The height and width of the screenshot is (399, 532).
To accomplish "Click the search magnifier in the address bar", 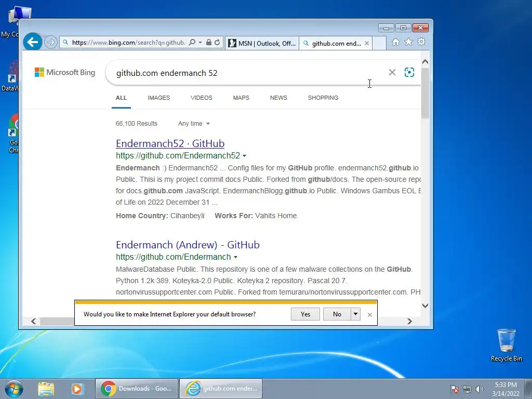I will 192,43.
